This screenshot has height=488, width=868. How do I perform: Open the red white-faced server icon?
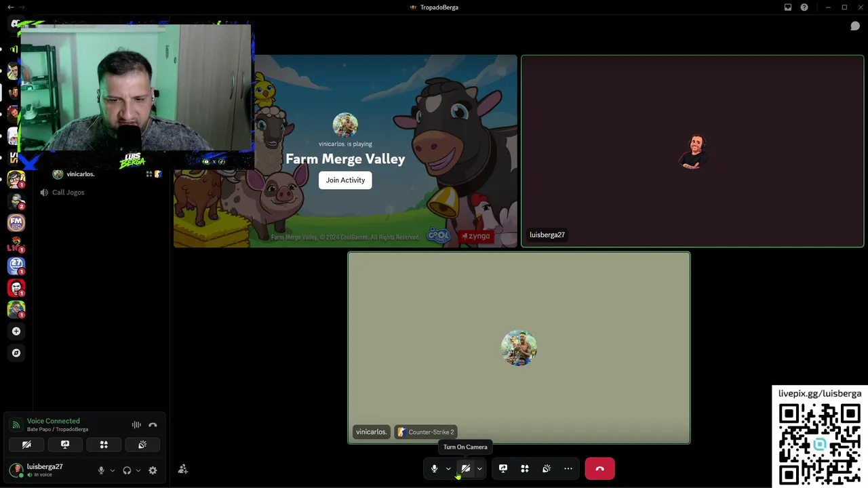[x=16, y=287]
